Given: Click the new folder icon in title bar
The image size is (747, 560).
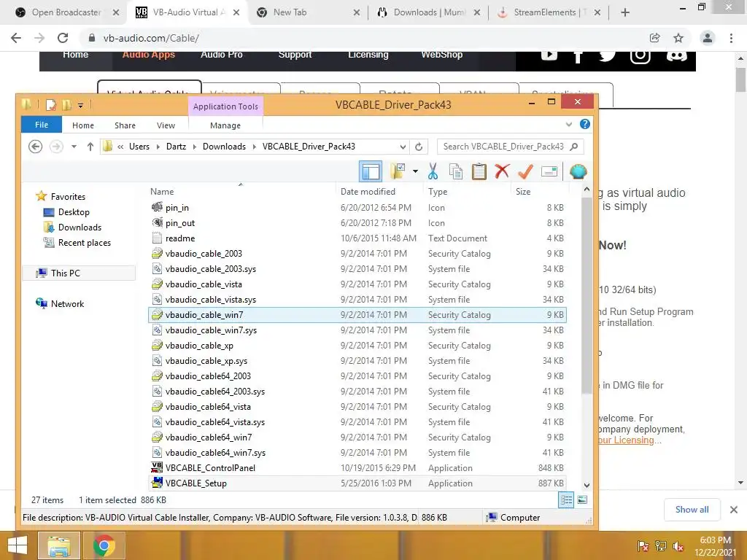Looking at the screenshot, I should (x=66, y=105).
